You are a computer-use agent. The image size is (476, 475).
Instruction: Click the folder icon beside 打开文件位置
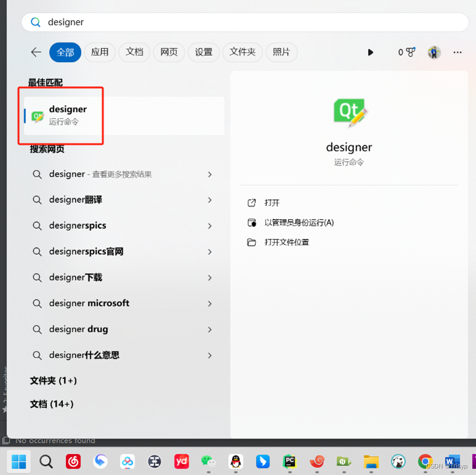[x=251, y=242]
